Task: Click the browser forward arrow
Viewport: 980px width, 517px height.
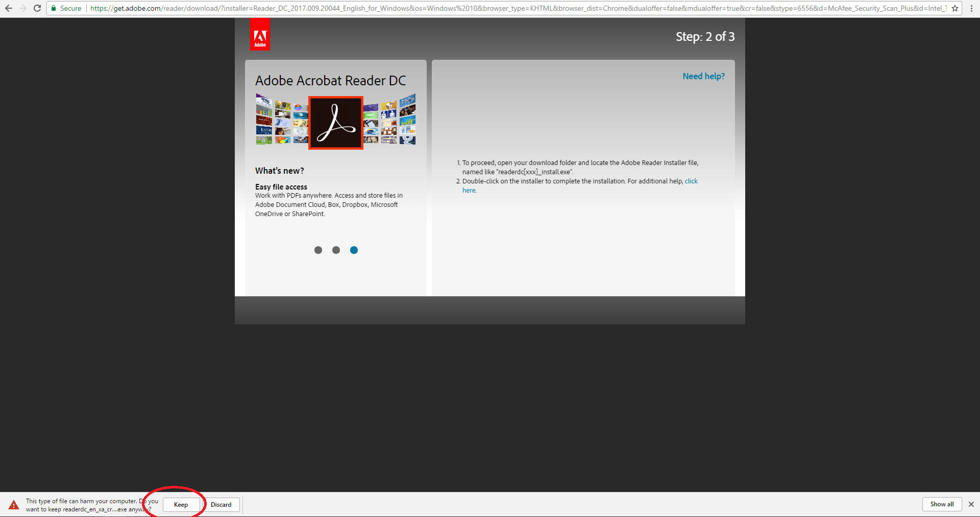Action: (23, 8)
